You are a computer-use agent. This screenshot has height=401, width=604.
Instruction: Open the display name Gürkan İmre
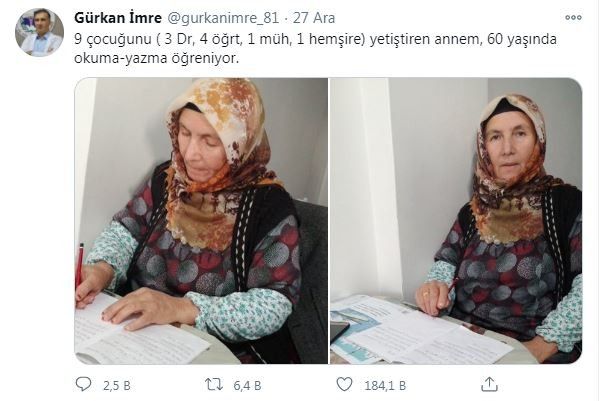pyautogui.click(x=118, y=18)
